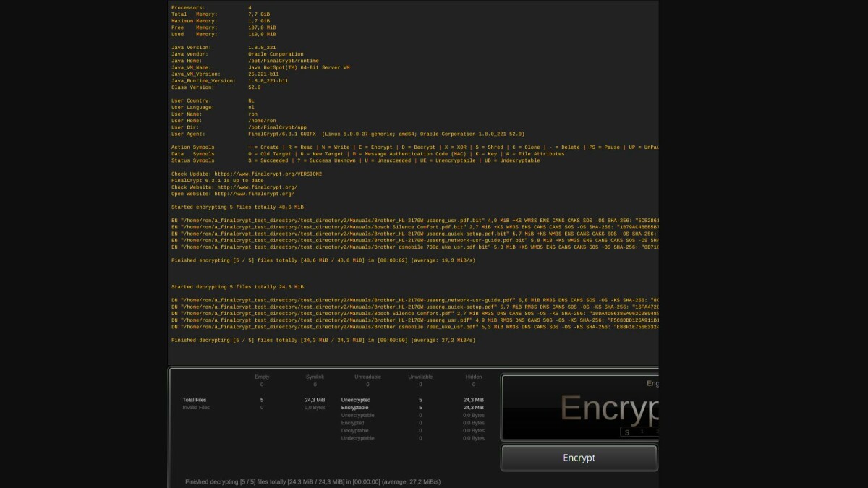The height and width of the screenshot is (488, 868).
Task: Click the 'Unreadable' column header
Action: point(367,377)
